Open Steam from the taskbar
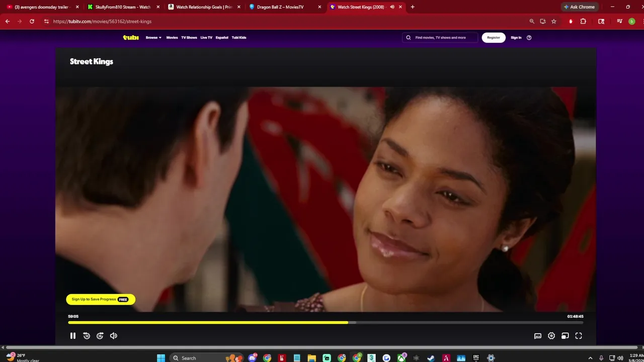The height and width of the screenshot is (362, 644). point(431,358)
